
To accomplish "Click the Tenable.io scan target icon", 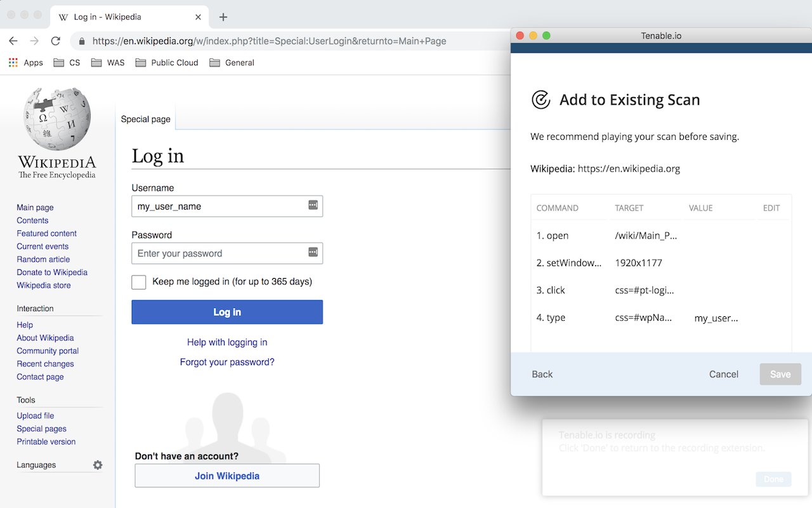I will pyautogui.click(x=540, y=100).
